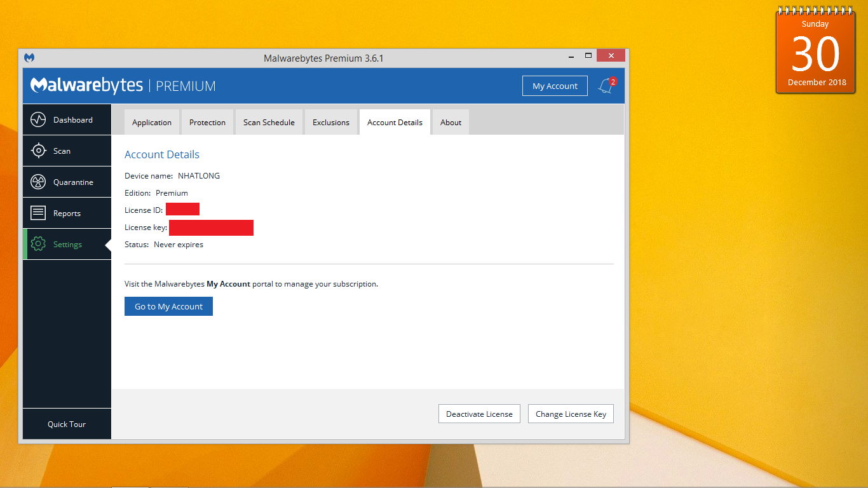The width and height of the screenshot is (868, 488).
Task: Open Quarantine from the sidebar
Action: pos(67,182)
